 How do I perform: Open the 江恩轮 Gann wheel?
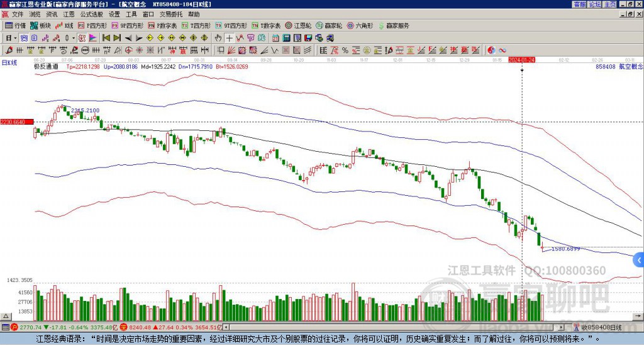coord(299,25)
